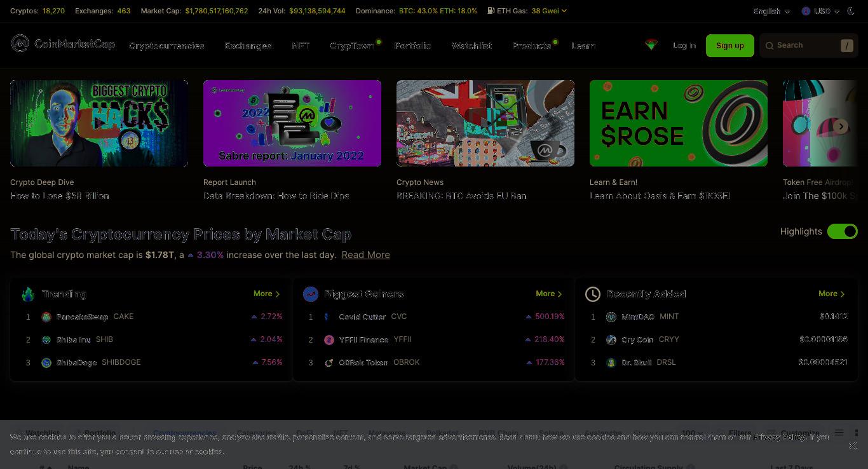Click More in Recently Added card
The height and width of the screenshot is (469, 868).
(832, 294)
